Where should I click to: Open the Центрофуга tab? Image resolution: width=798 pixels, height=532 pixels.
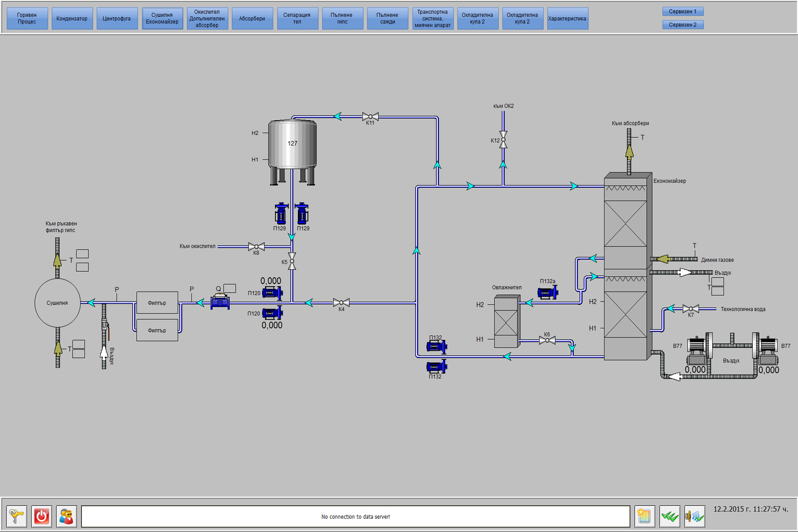[117, 19]
